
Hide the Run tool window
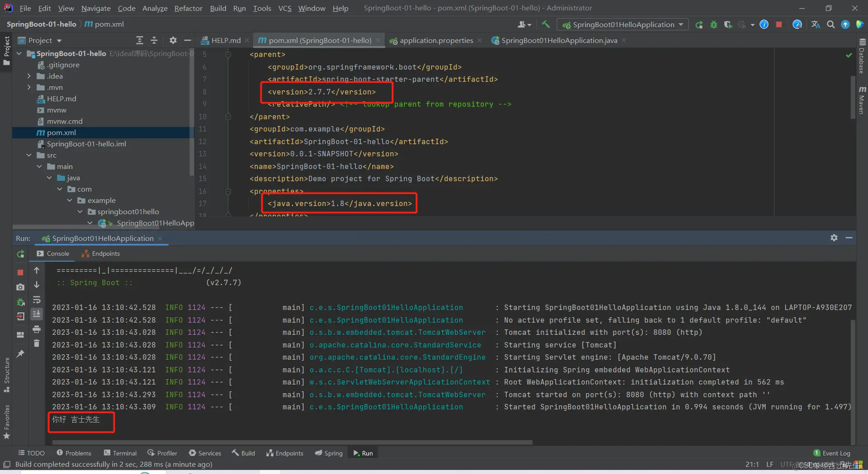[x=849, y=238]
